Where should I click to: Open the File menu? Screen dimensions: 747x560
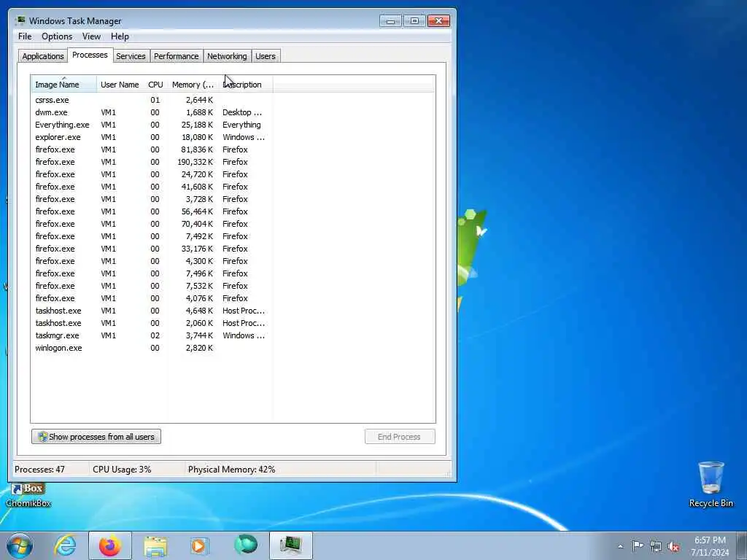[25, 36]
